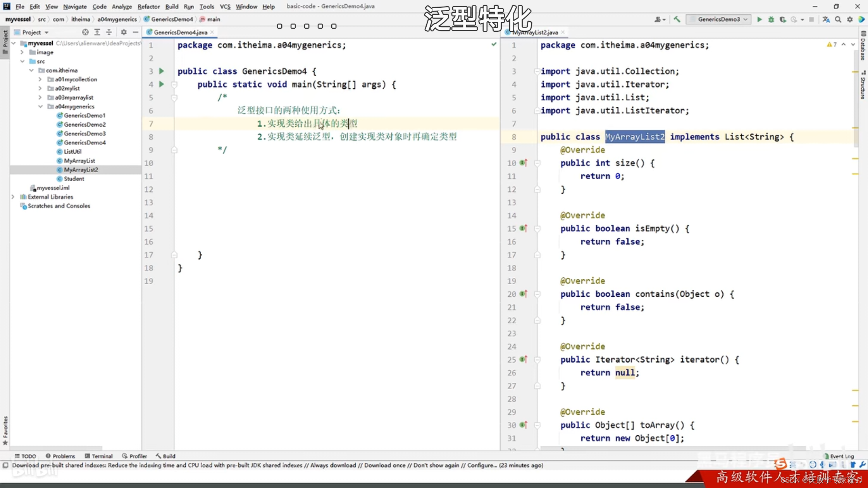The image size is (868, 488).
Task: Open the Refactor menu
Action: pos(148,7)
